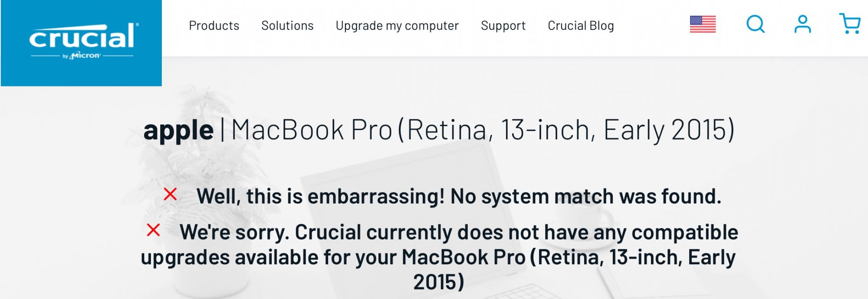
Task: Select 'Upgrade my computer' in the navigation
Action: tap(397, 26)
